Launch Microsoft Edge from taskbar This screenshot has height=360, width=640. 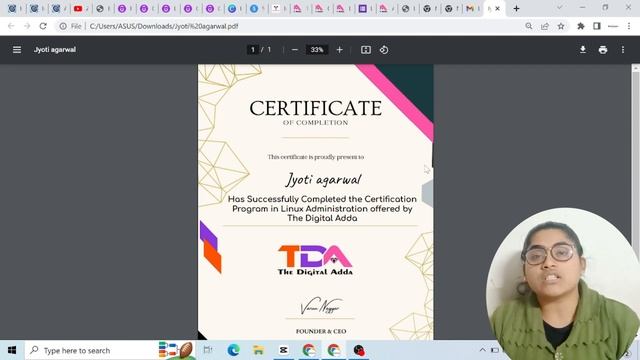pyautogui.click(x=233, y=350)
